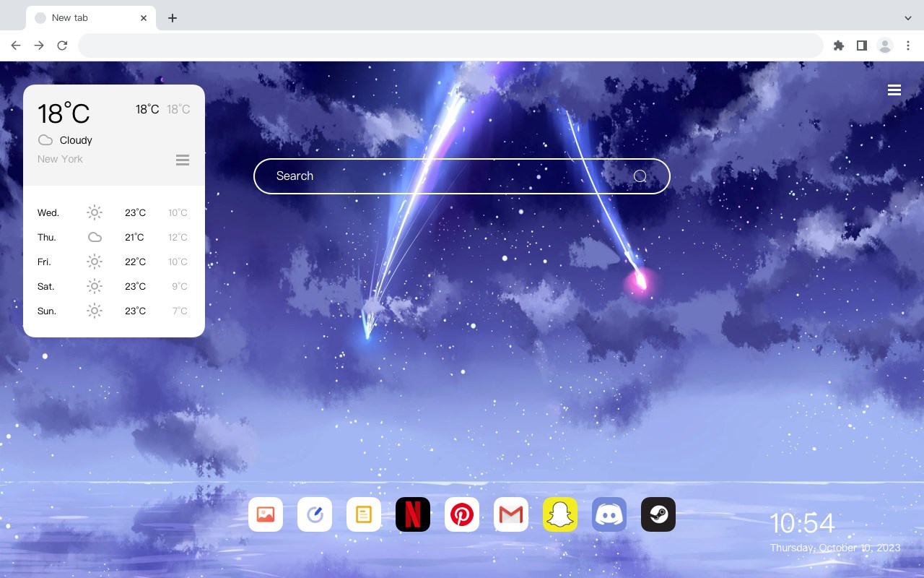Open Chrome's three-dot menu
Screen dimensions: 924x578
click(x=908, y=46)
